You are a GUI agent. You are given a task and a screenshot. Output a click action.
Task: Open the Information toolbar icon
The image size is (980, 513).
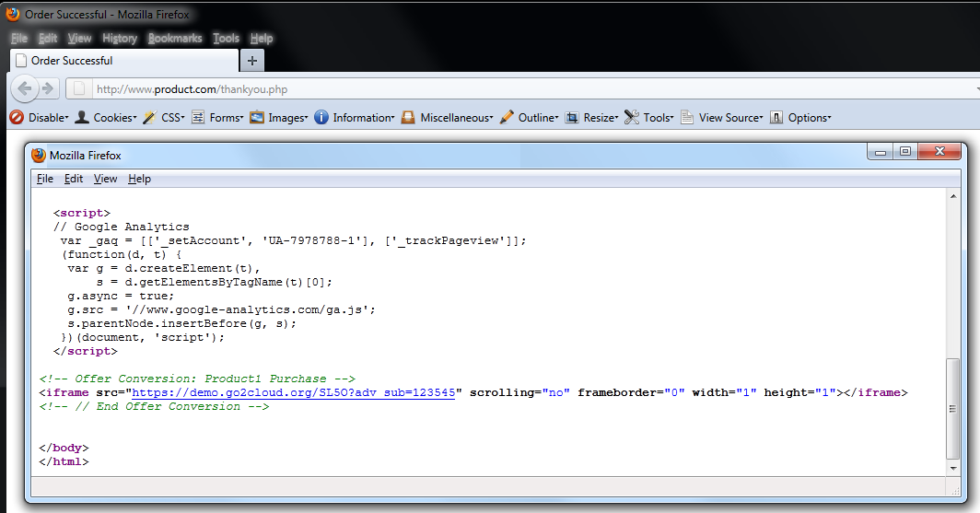pyautogui.click(x=321, y=118)
